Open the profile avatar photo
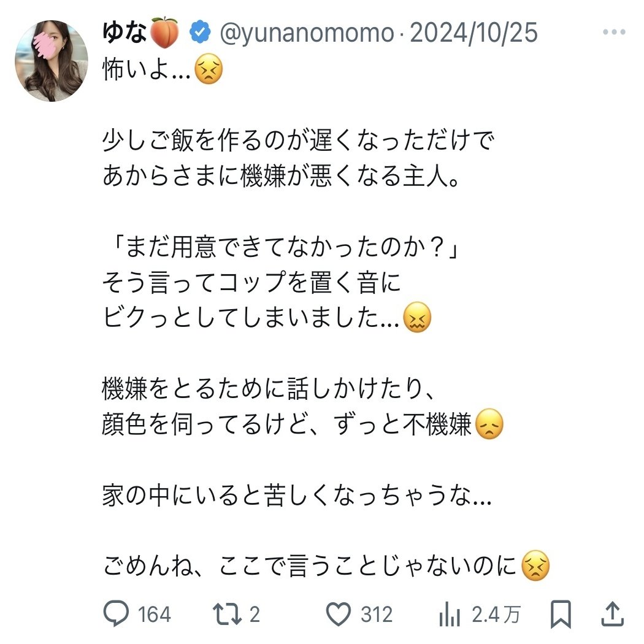This screenshot has height=644, width=644. pos(52,60)
